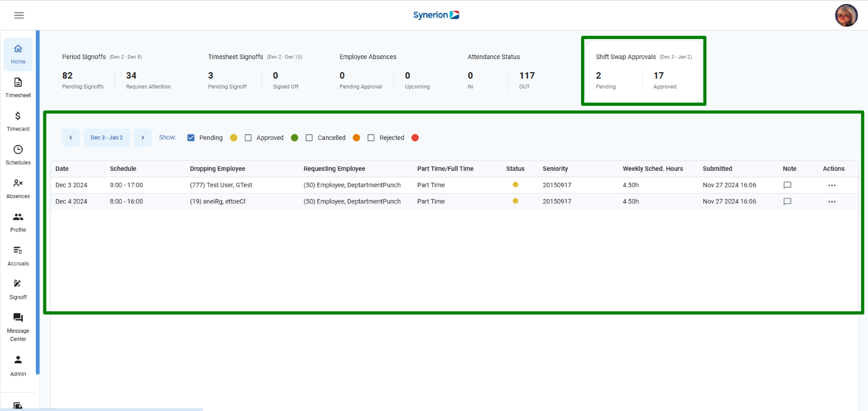This screenshot has height=411, width=868.
Task: View 117 employees OUT
Action: (527, 80)
